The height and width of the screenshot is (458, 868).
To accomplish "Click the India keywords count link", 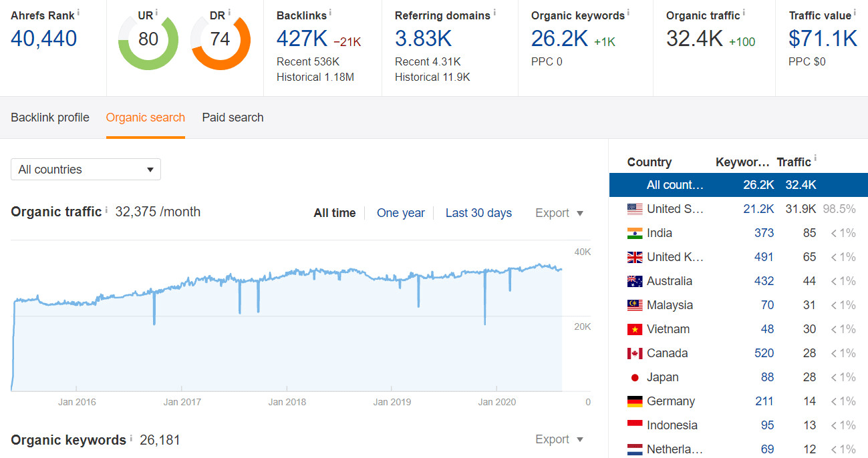I will 764,232.
